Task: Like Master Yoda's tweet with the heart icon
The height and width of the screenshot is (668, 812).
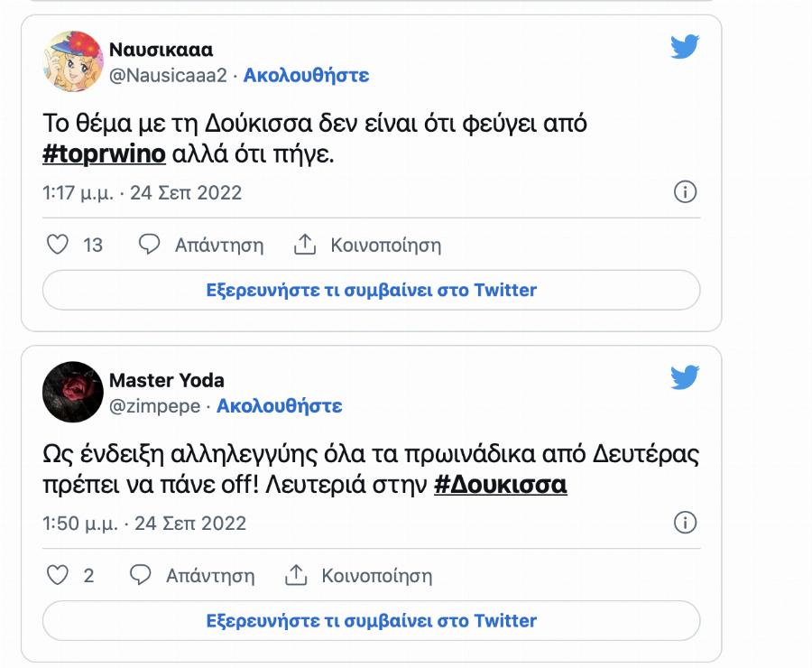Action: tap(60, 576)
